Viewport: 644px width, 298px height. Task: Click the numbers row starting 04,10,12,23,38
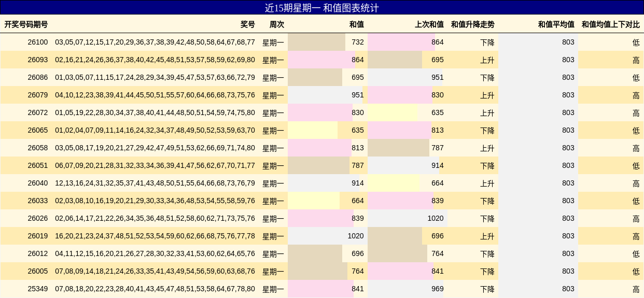155,95
